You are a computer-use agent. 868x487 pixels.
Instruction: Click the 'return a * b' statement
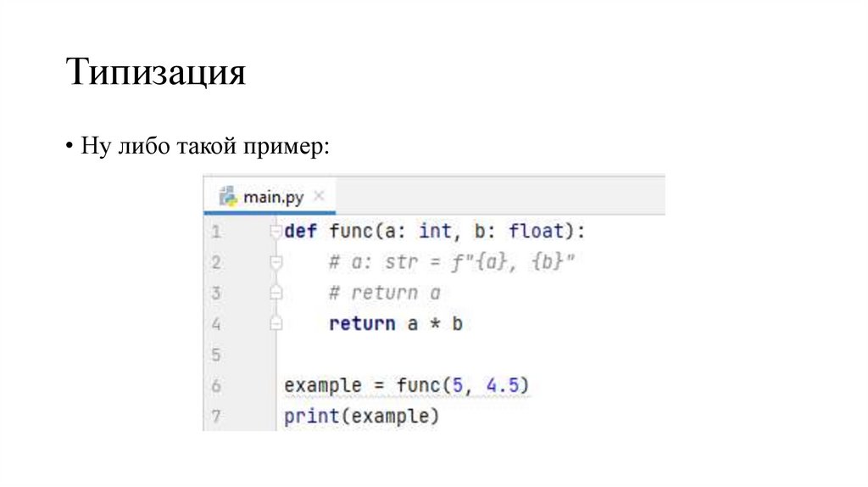click(x=395, y=324)
